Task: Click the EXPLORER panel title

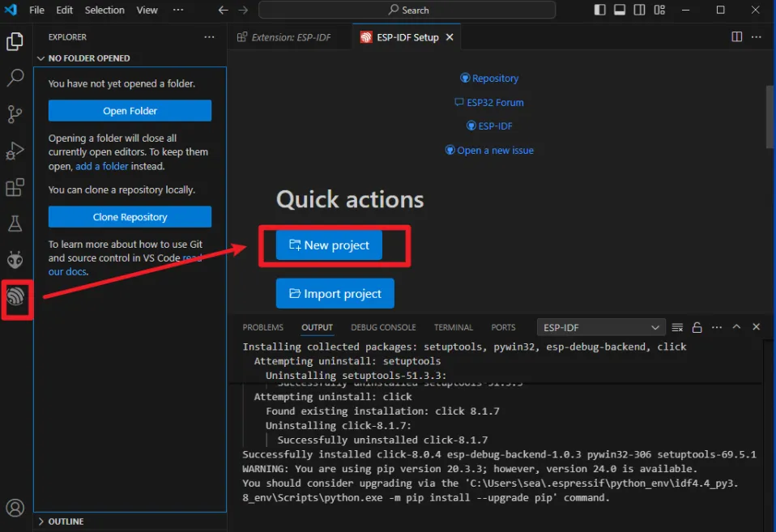Action: tap(67, 37)
